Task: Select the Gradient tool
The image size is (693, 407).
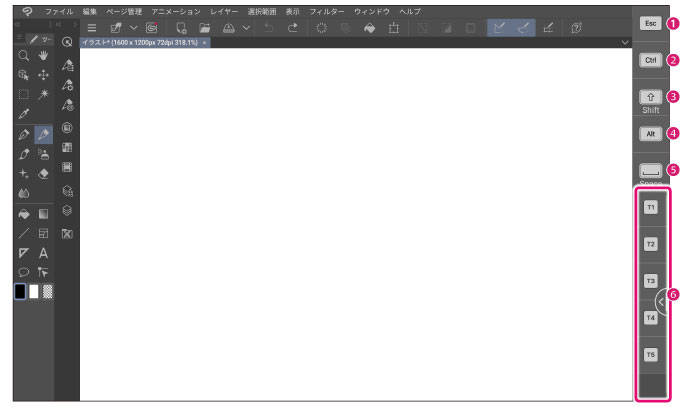Action: 43,214
